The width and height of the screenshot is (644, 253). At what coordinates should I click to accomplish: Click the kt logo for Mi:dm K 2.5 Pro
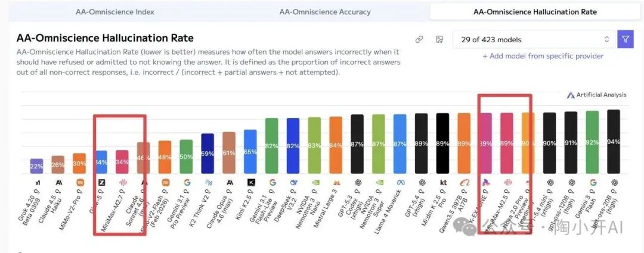[443, 182]
